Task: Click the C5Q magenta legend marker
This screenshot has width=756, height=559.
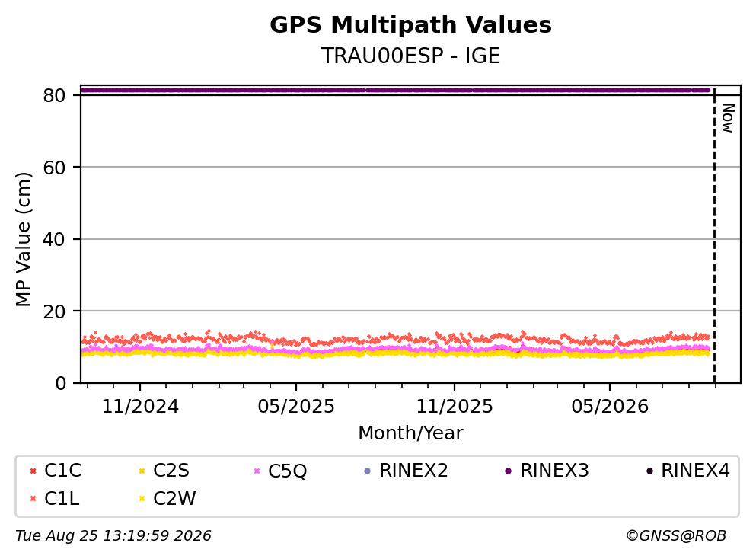Action: coord(257,471)
